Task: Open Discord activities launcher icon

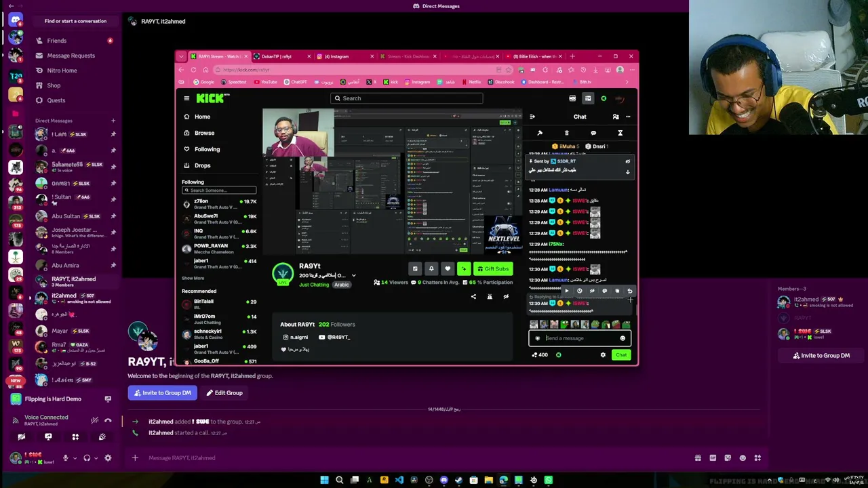Action: point(75,437)
